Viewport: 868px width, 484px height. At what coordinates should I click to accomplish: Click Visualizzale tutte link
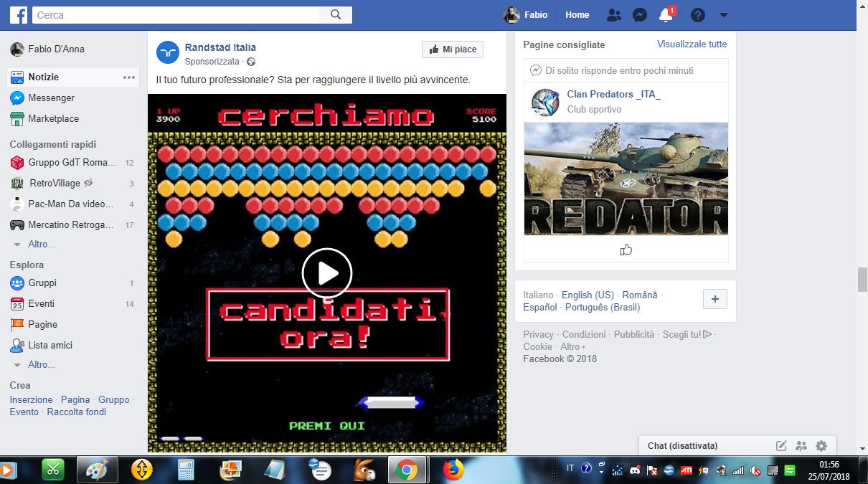click(692, 44)
